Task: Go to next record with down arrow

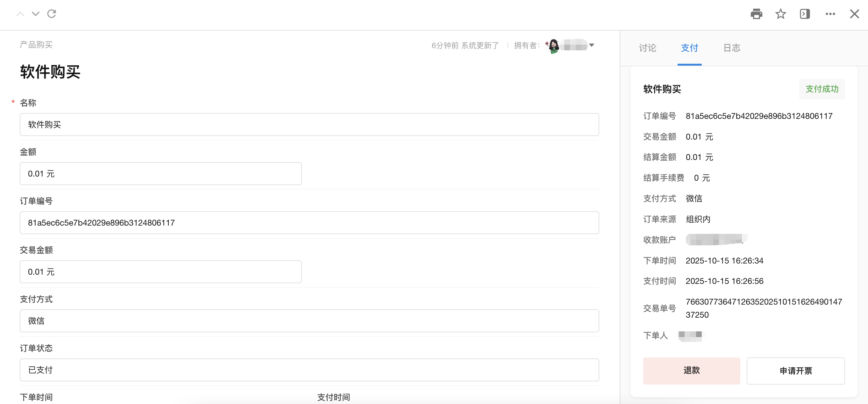Action: point(35,14)
